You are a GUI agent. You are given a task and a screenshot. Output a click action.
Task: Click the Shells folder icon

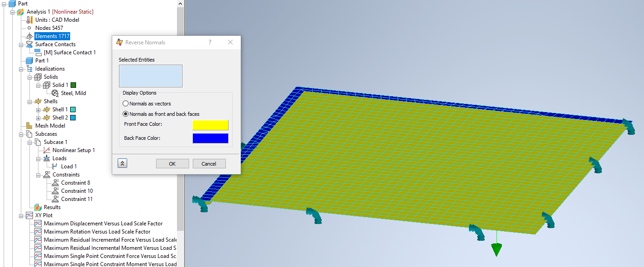pyautogui.click(x=38, y=101)
